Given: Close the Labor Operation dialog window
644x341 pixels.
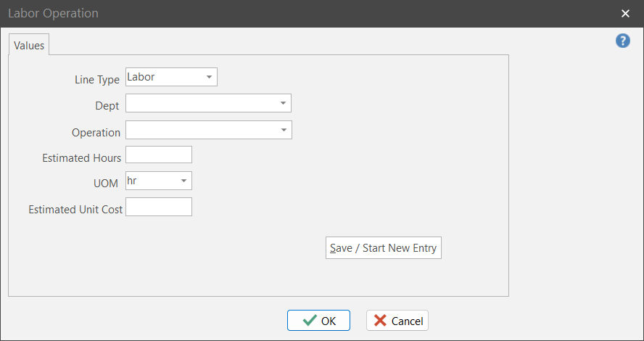Looking at the screenshot, I should [x=625, y=13].
